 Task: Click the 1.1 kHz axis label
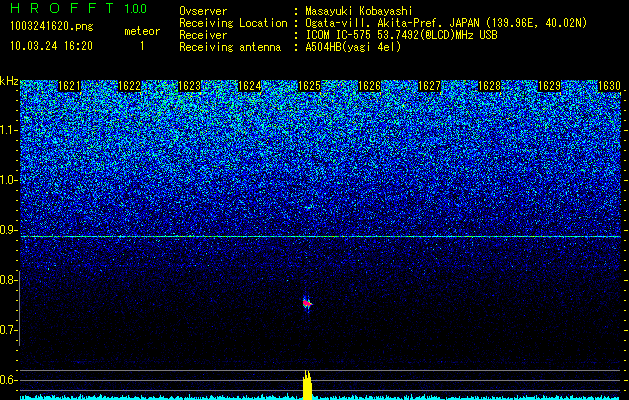point(8,130)
